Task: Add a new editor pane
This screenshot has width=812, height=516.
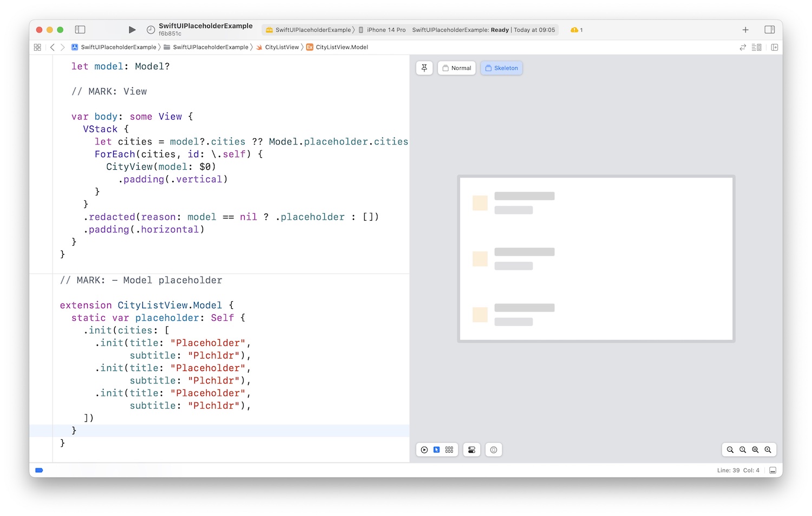Action: [775, 48]
